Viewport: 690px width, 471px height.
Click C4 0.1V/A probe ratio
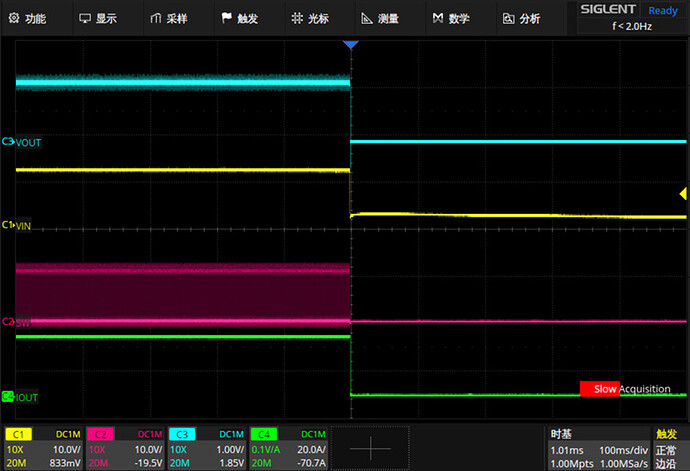click(x=266, y=449)
